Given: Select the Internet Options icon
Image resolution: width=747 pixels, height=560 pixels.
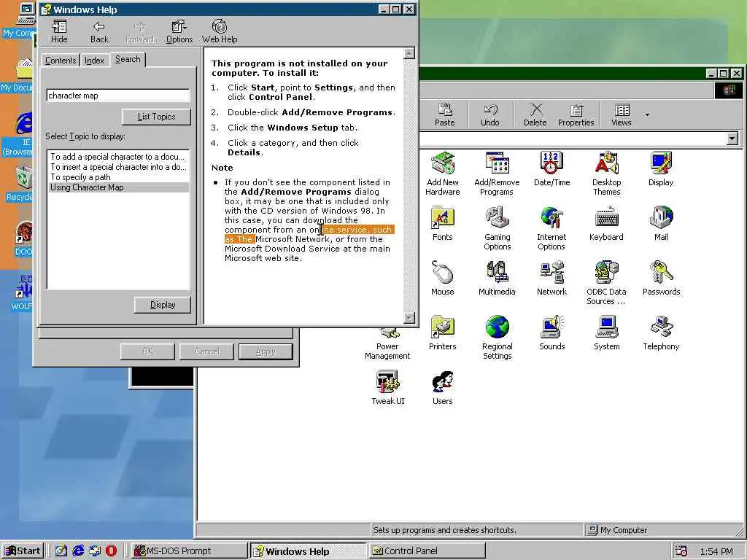Looking at the screenshot, I should (551, 228).
